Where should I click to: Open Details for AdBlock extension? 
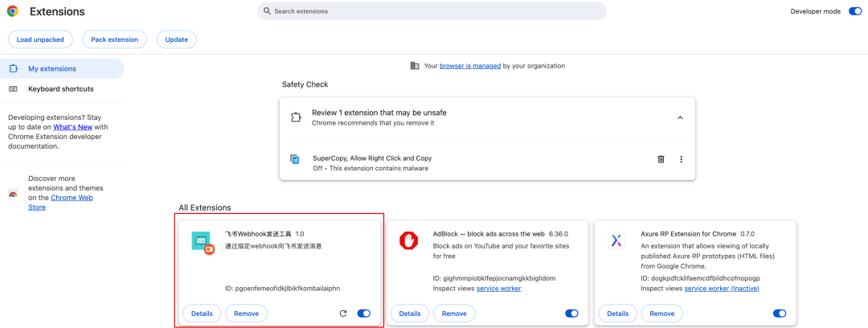(x=410, y=314)
